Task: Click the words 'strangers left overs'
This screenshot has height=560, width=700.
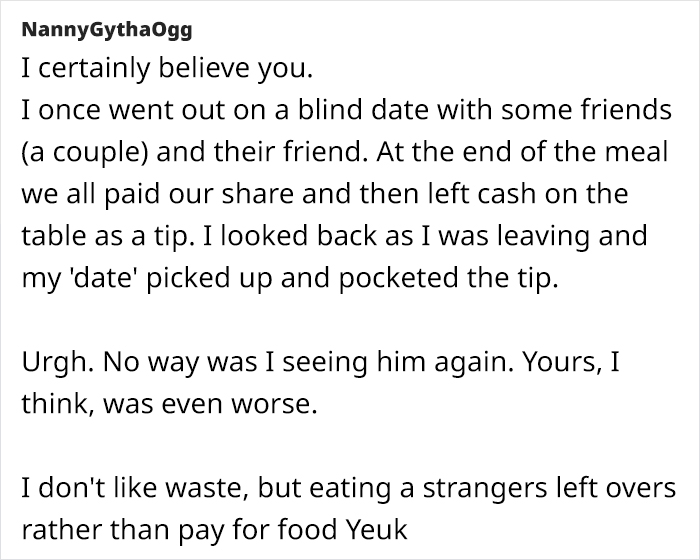Action: pos(550,487)
